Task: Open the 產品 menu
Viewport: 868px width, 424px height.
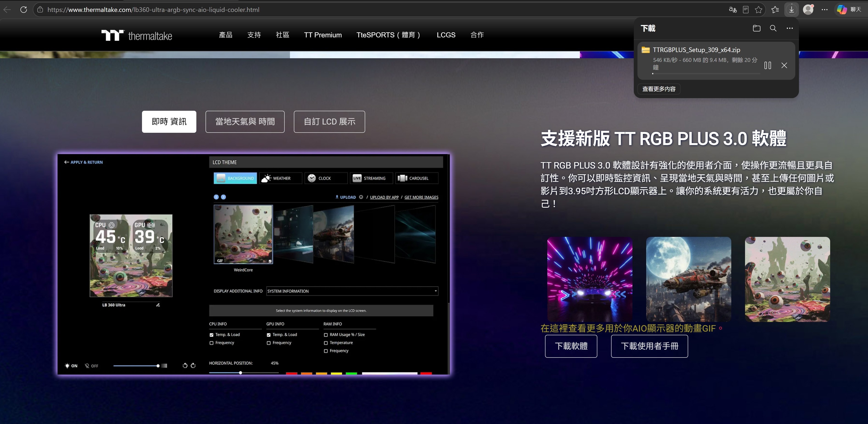Action: pyautogui.click(x=225, y=35)
